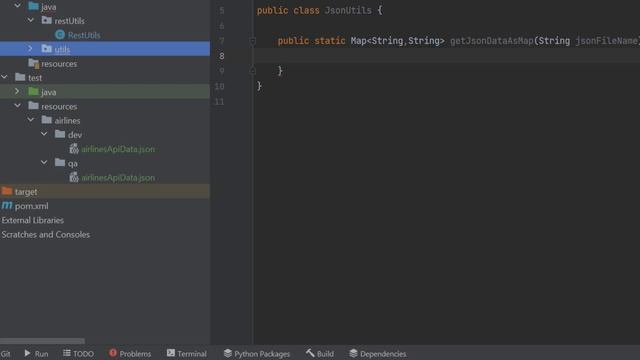Open airlinesApiData.json under dev
Screen dimensions: 640x360
click(x=118, y=149)
